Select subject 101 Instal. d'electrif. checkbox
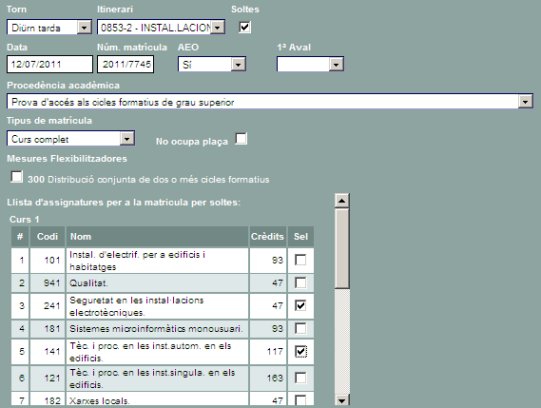The width and height of the screenshot is (541, 408). point(301,260)
